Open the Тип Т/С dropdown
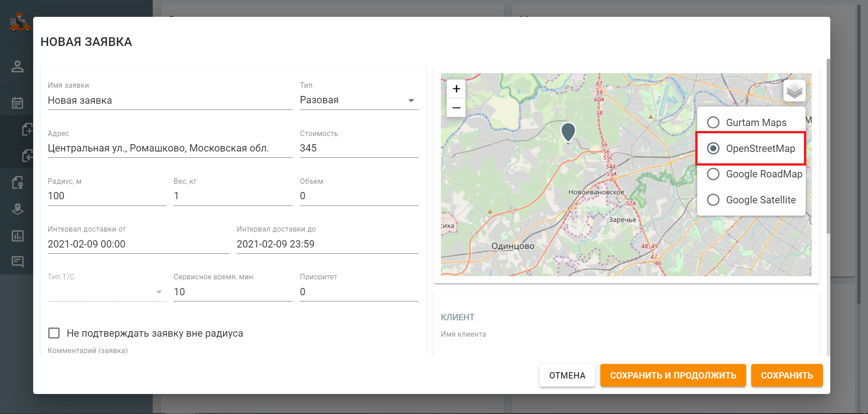This screenshot has height=414, width=868. [x=106, y=292]
